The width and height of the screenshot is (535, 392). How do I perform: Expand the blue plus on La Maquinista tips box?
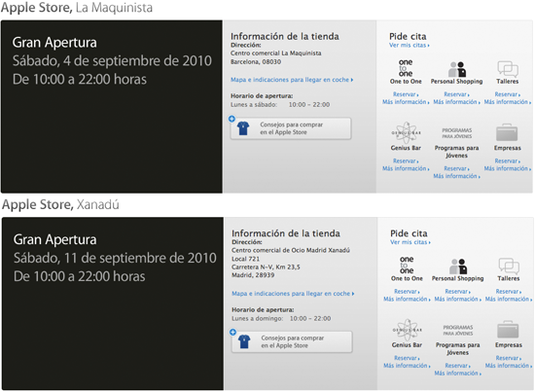coord(232,119)
